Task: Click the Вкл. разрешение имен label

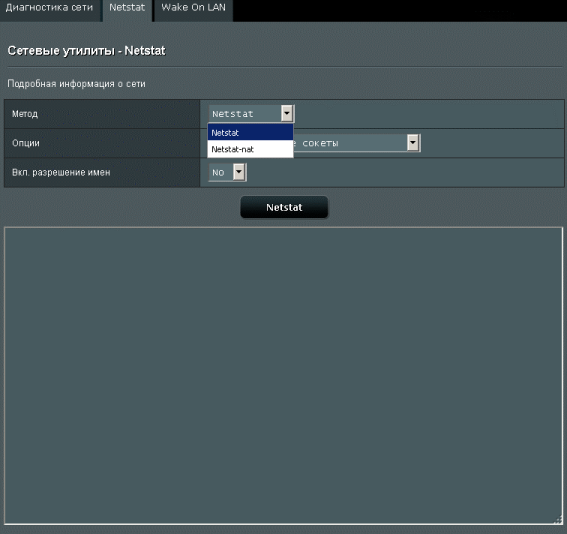Action: [61, 172]
